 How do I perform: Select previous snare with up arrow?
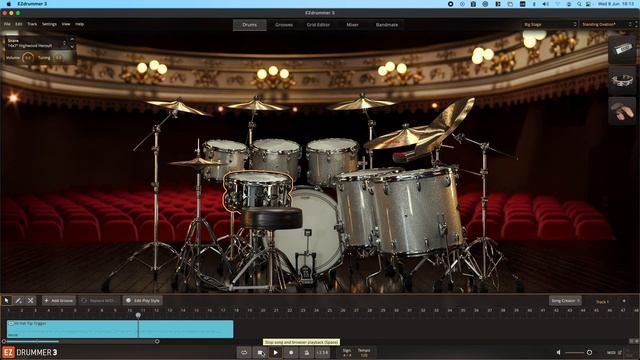72,40
